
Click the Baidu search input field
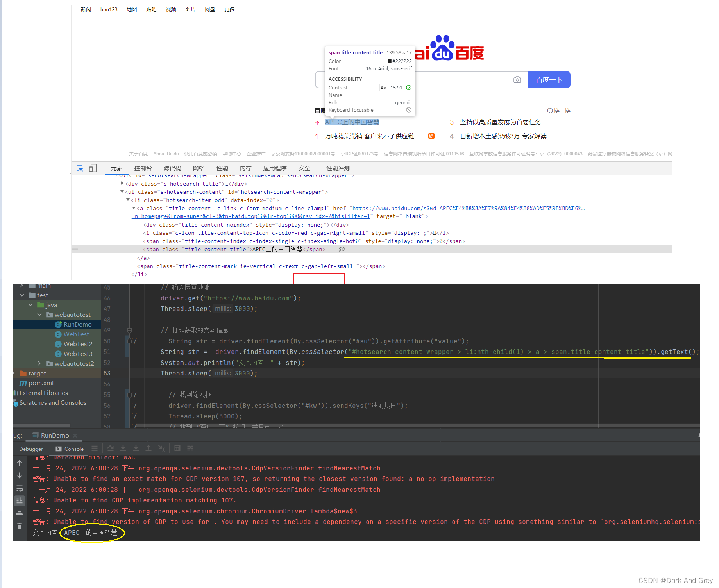(422, 80)
